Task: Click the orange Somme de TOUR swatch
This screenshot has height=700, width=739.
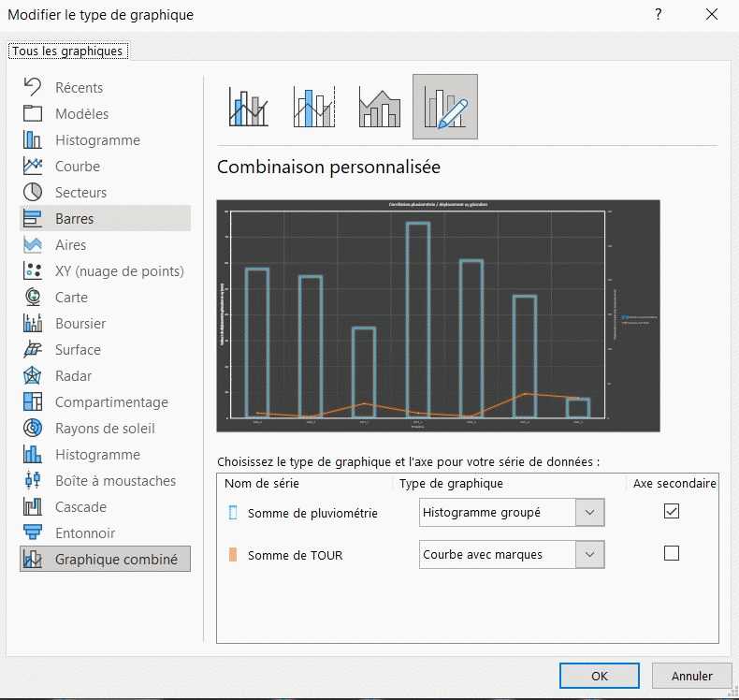Action: [x=233, y=555]
